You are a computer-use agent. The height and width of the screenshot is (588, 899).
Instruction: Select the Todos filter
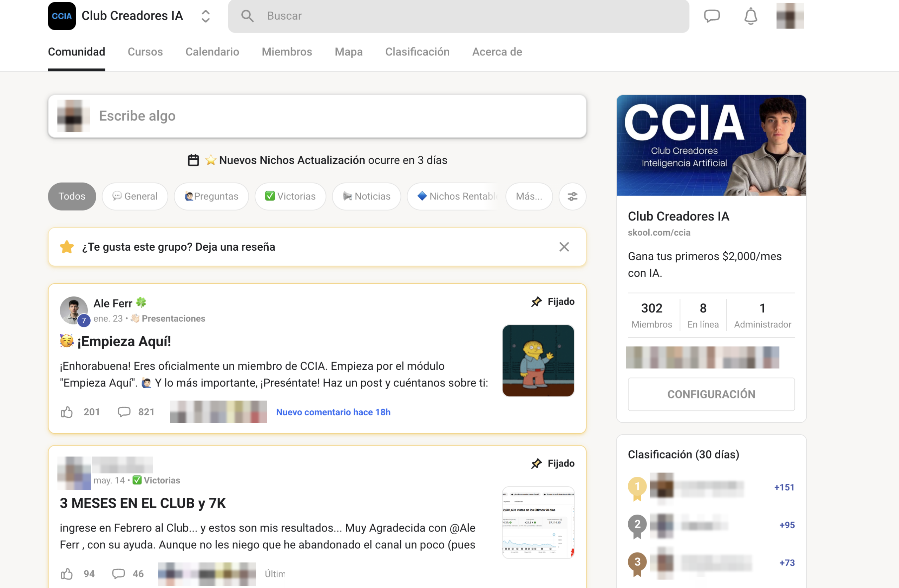(x=72, y=196)
